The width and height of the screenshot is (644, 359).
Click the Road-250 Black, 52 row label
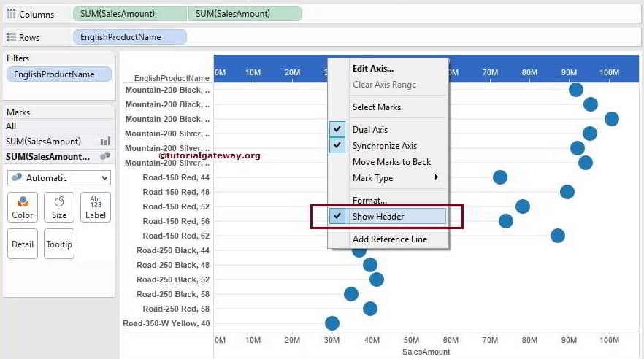coord(173,279)
